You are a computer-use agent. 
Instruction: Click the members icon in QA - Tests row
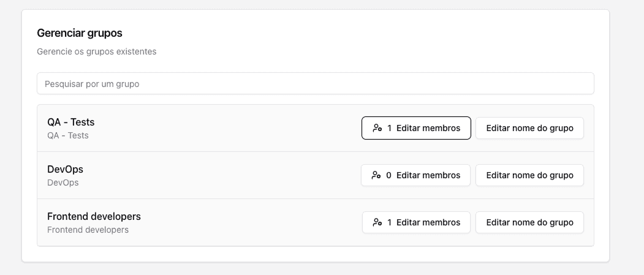pyautogui.click(x=377, y=129)
